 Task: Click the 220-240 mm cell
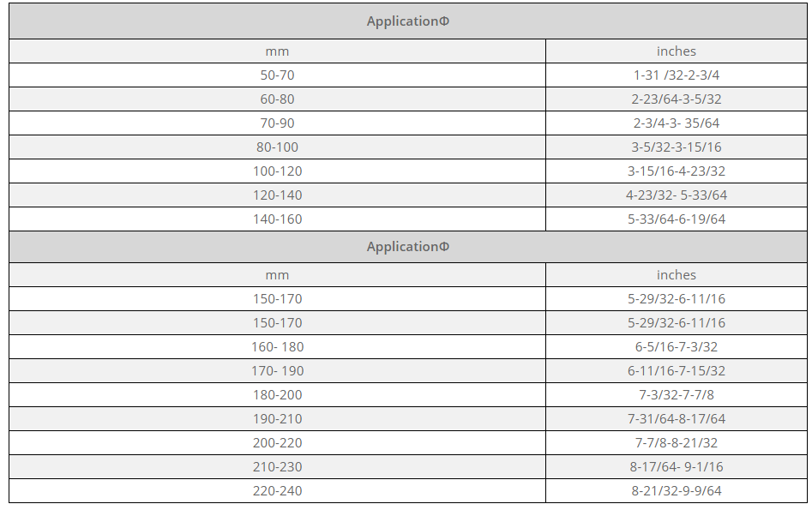pos(277,491)
